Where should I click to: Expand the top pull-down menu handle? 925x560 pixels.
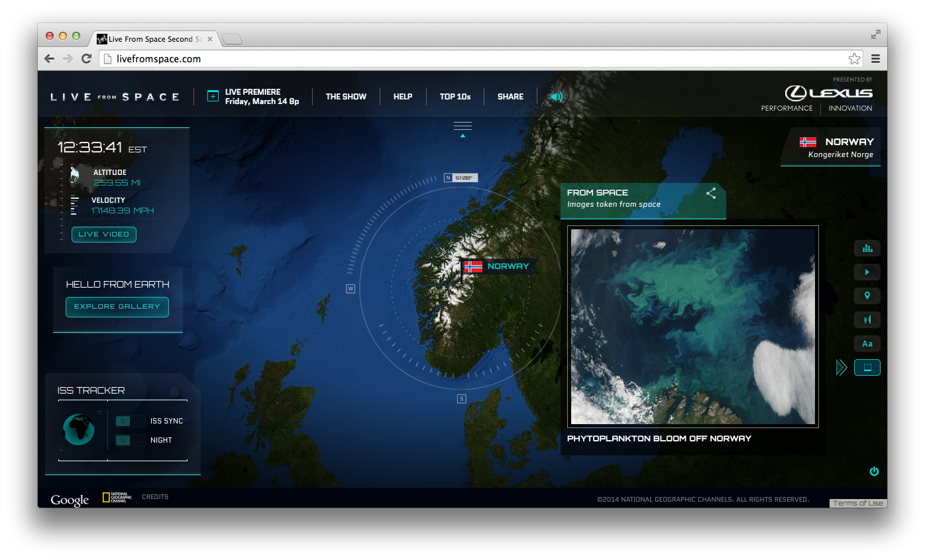tap(462, 128)
